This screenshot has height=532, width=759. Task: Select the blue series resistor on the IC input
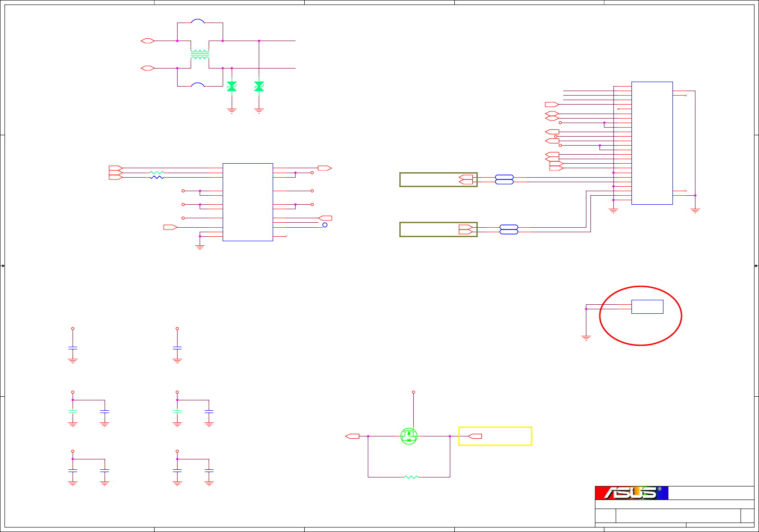[156, 177]
